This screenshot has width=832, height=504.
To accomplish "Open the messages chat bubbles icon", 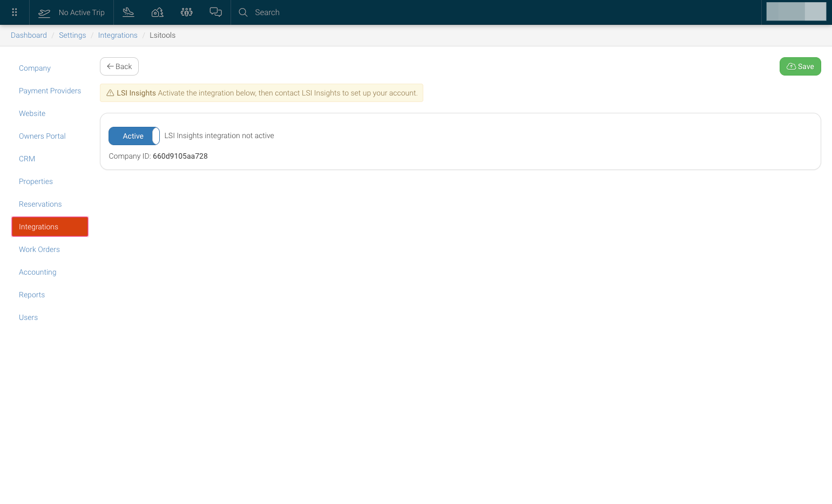I will pyautogui.click(x=216, y=12).
